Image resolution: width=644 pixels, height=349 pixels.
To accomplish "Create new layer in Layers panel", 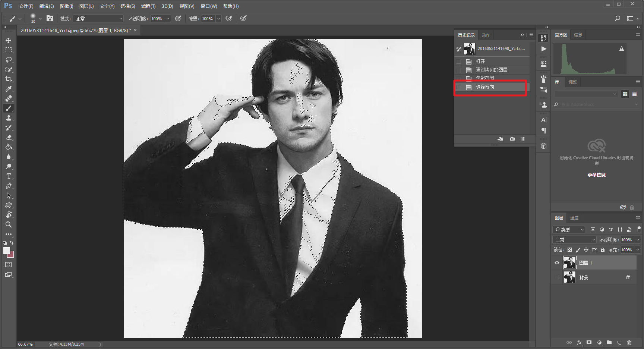I will pyautogui.click(x=619, y=342).
